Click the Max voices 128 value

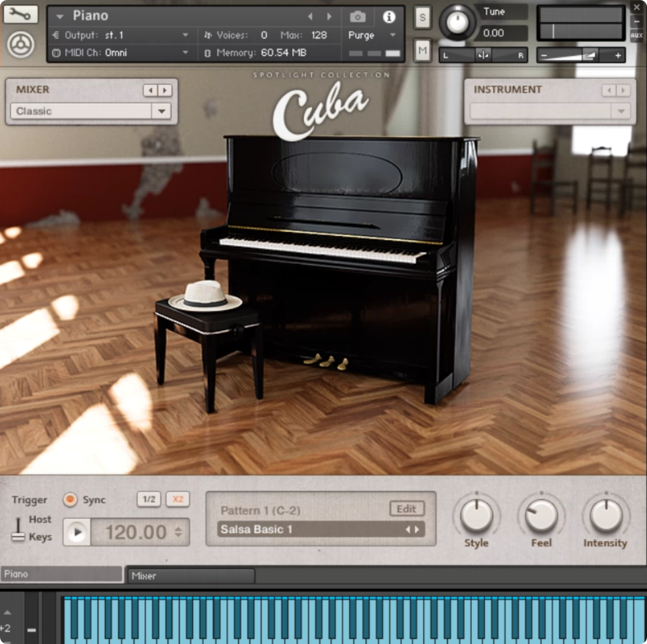pyautogui.click(x=319, y=35)
